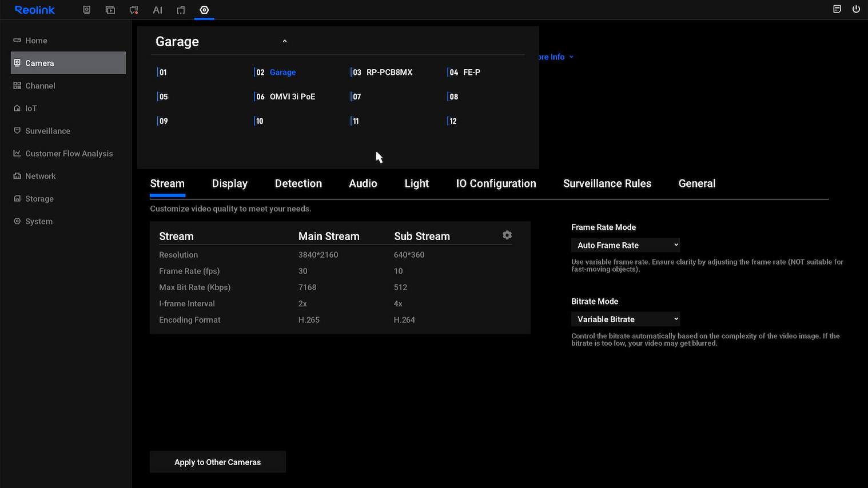Viewport: 868px width, 488px height.
Task: Switch to the IO Configuration tab
Action: [x=496, y=183]
